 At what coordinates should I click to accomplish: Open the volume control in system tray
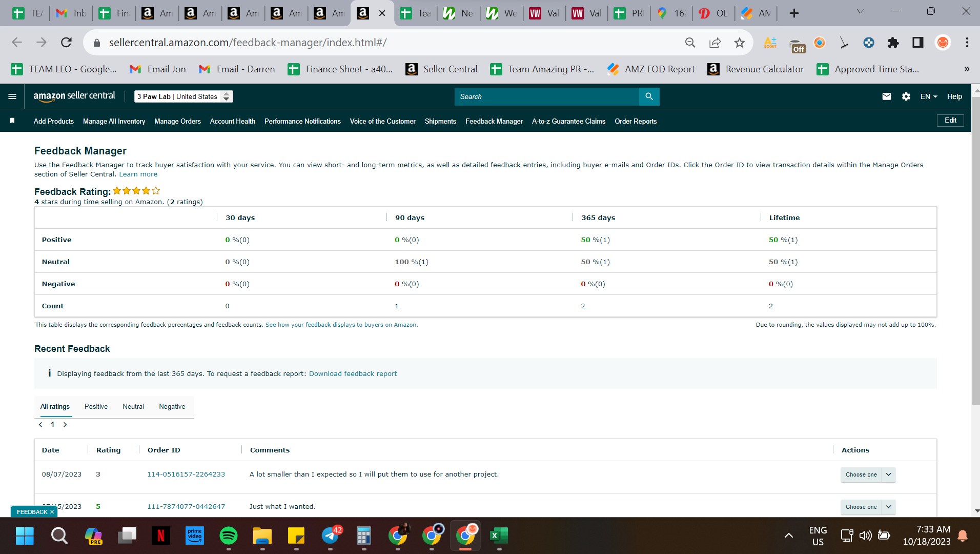click(866, 536)
